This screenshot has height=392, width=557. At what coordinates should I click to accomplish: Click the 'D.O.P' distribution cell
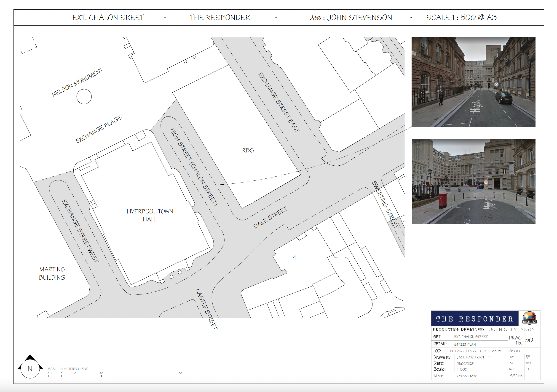[512, 369]
